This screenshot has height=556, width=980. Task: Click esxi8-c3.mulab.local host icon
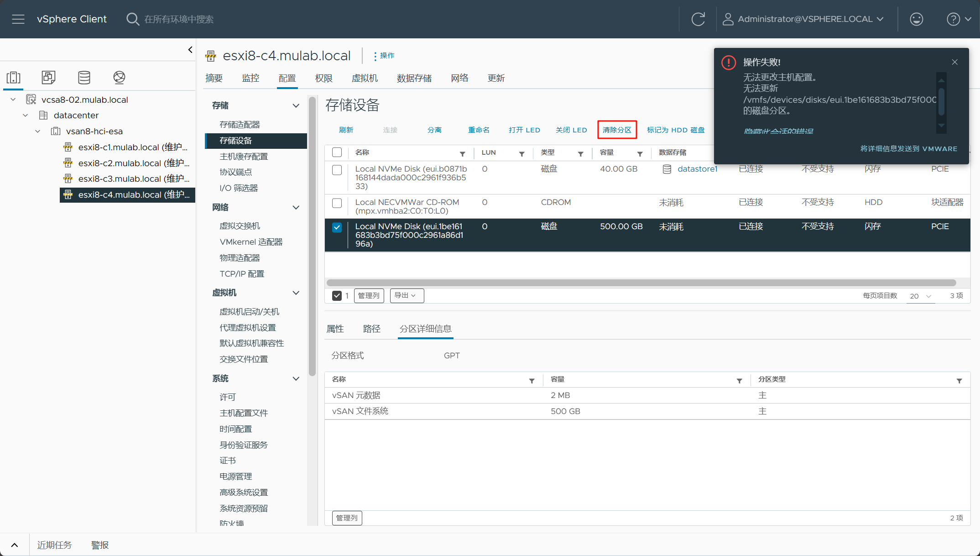pyautogui.click(x=68, y=178)
